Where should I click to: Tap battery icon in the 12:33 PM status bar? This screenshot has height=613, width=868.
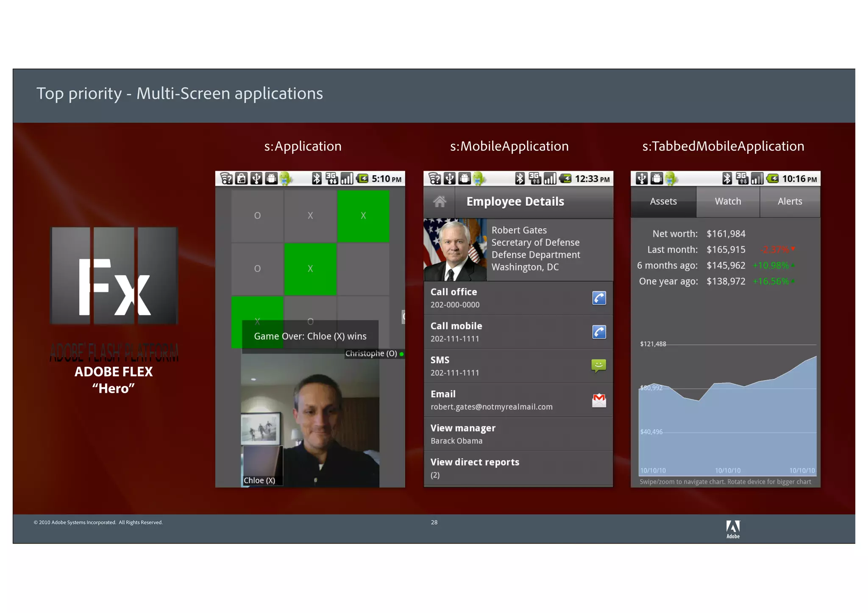[x=565, y=178]
